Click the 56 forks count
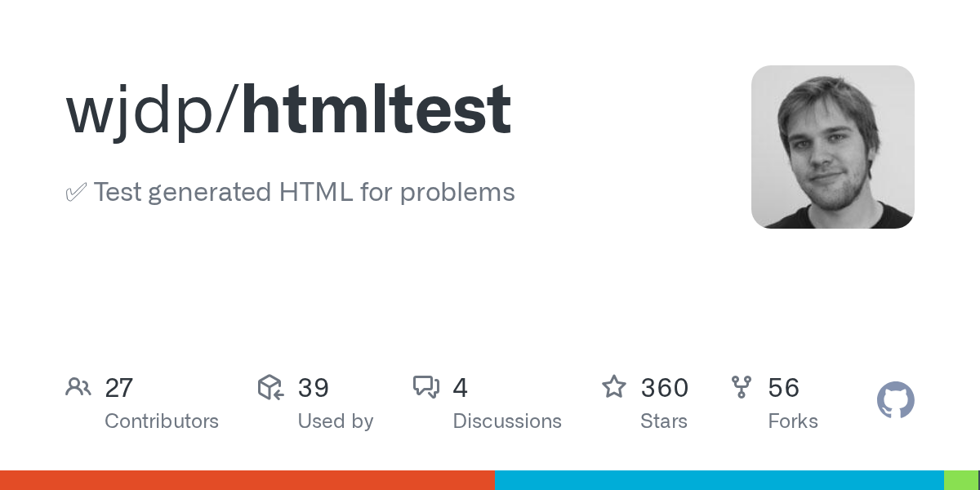Viewport: 980px width, 490px height. (x=784, y=388)
